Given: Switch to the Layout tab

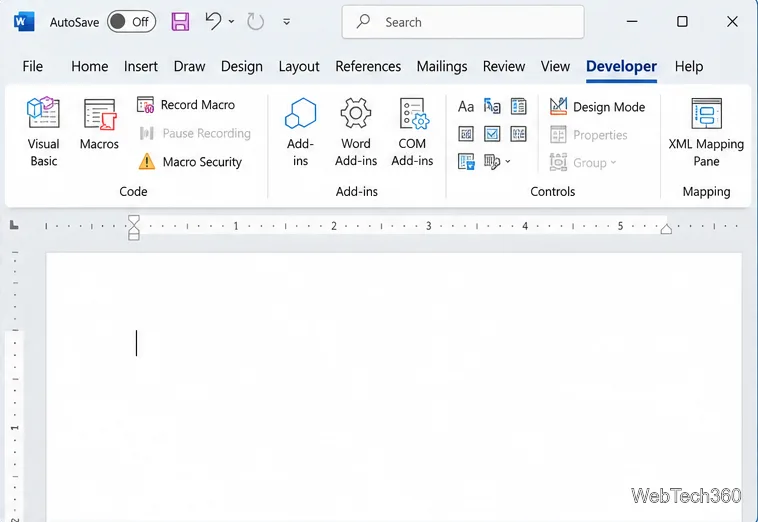Looking at the screenshot, I should [x=299, y=66].
